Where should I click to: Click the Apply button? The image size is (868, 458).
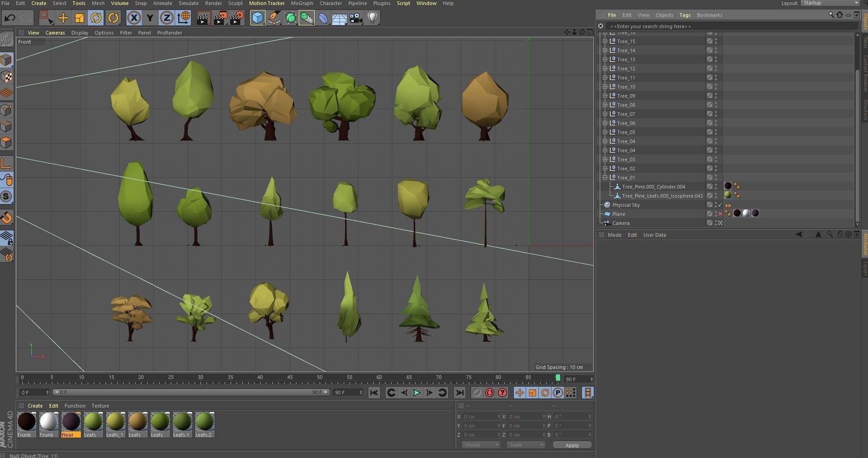[x=572, y=445]
